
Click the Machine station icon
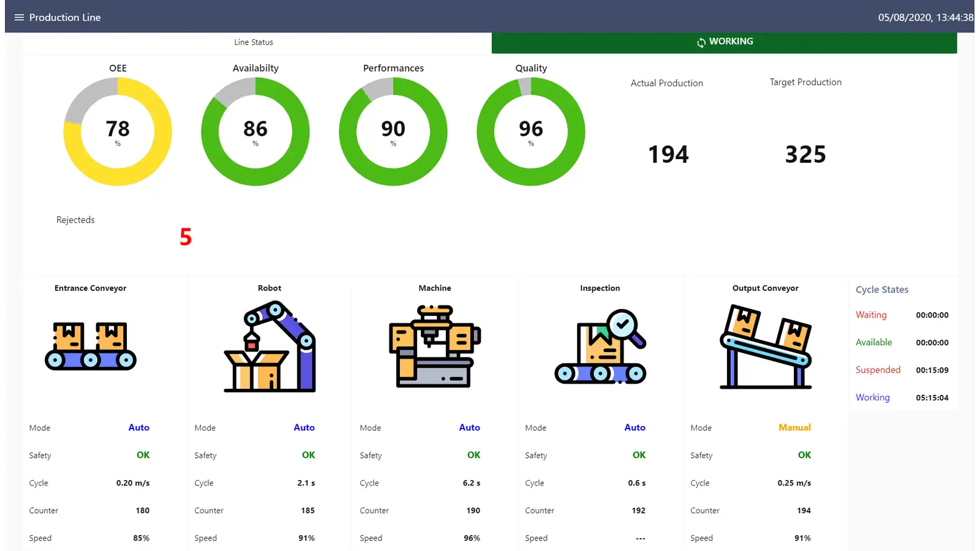tap(435, 347)
